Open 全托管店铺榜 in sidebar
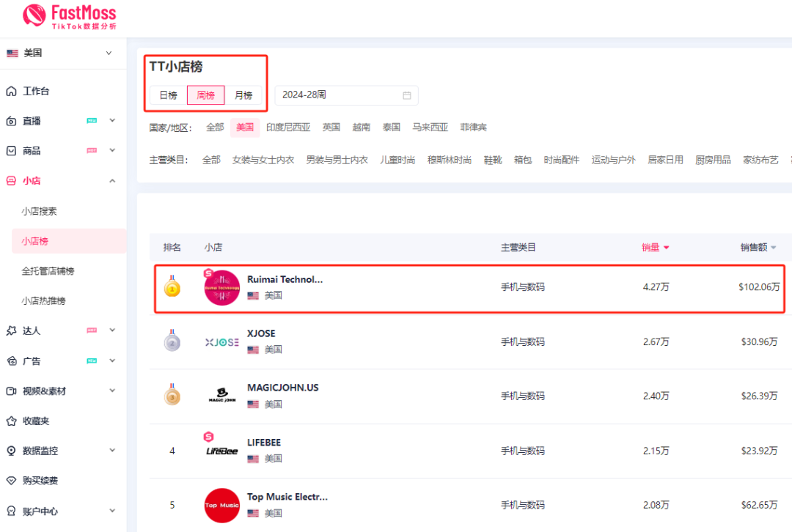 coord(48,271)
